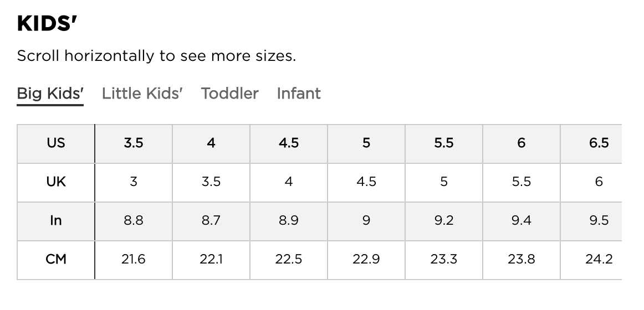Click the 9.2 inches cell

coord(444,221)
